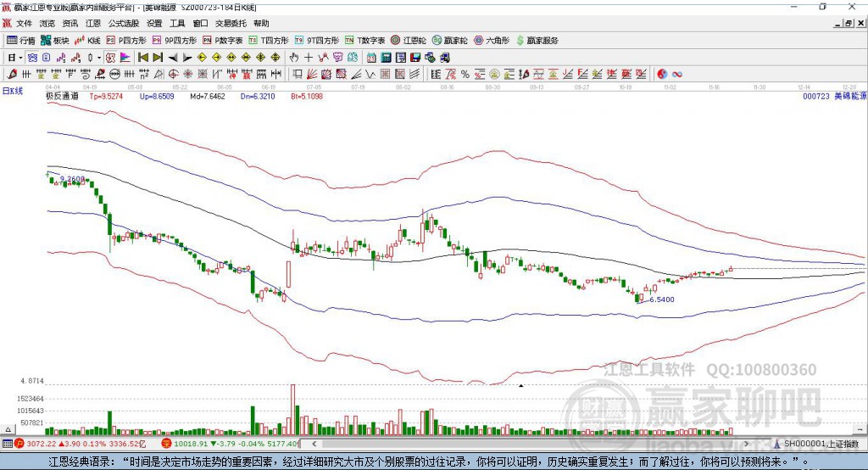
Task: Click the triangle expander beside volume panel
Action: click(x=7, y=429)
